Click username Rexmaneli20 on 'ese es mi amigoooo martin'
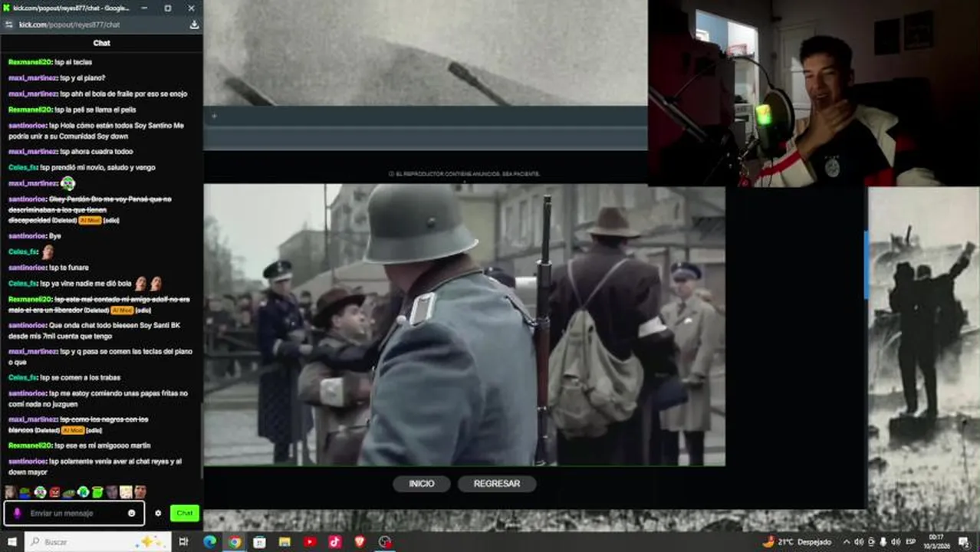Image resolution: width=980 pixels, height=552 pixels. (x=30, y=445)
